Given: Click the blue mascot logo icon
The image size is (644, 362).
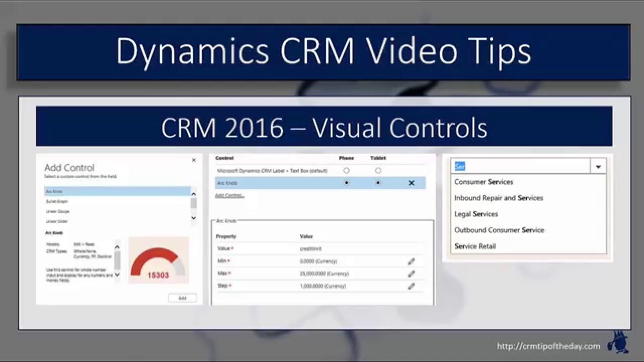Looking at the screenshot, I should coord(617,341).
